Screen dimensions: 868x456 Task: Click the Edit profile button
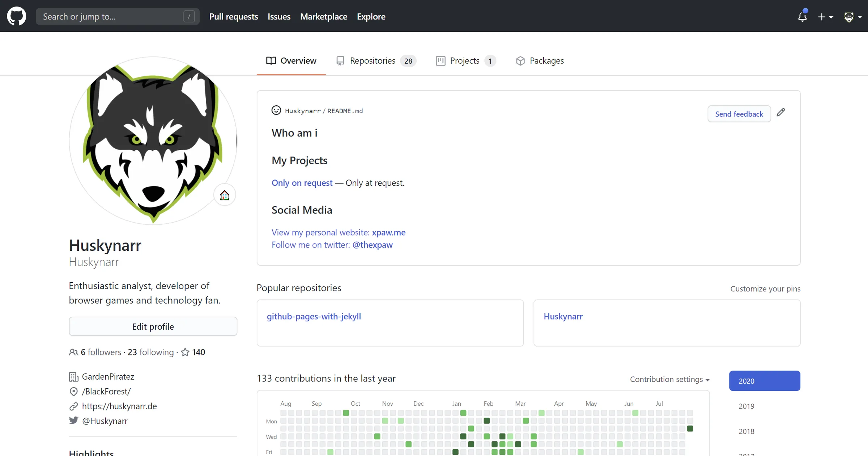click(x=153, y=326)
